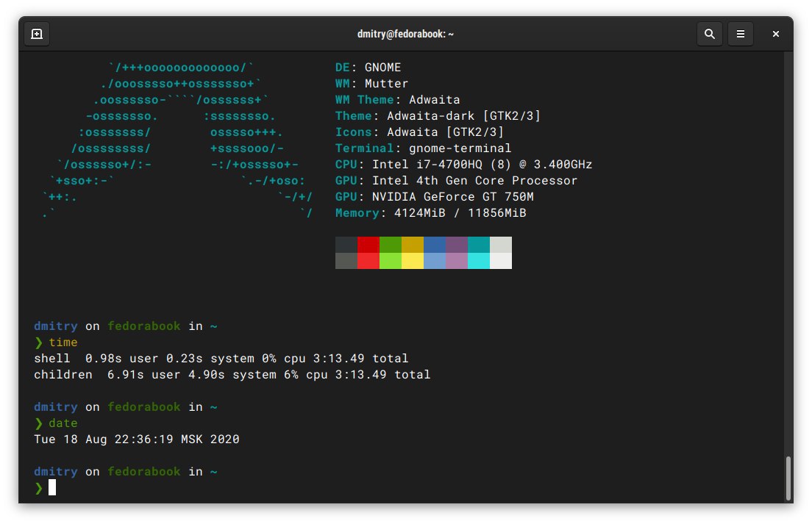Click the purple color block in the top row
The height and width of the screenshot is (524, 812).
[x=457, y=245]
